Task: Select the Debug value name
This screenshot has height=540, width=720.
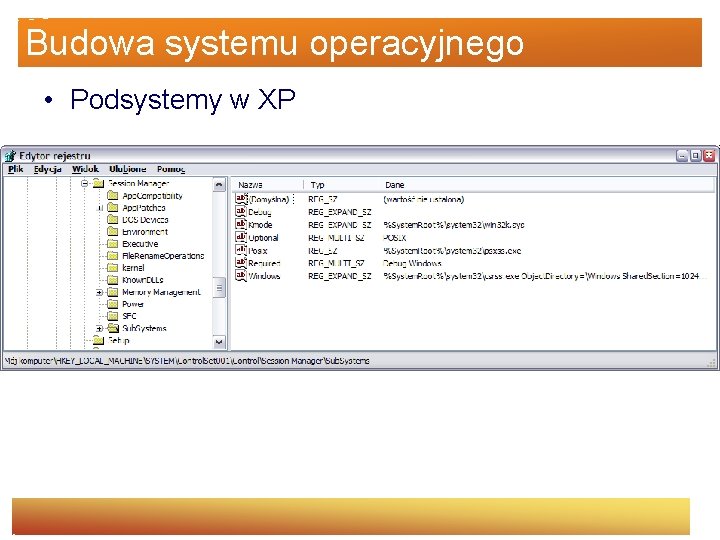Action: point(259,212)
